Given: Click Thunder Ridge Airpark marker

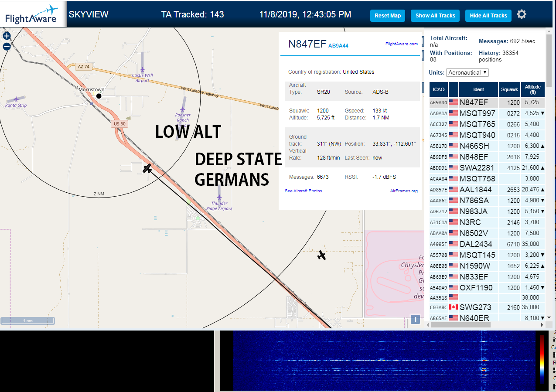Looking at the screenshot, I should coord(219,197).
